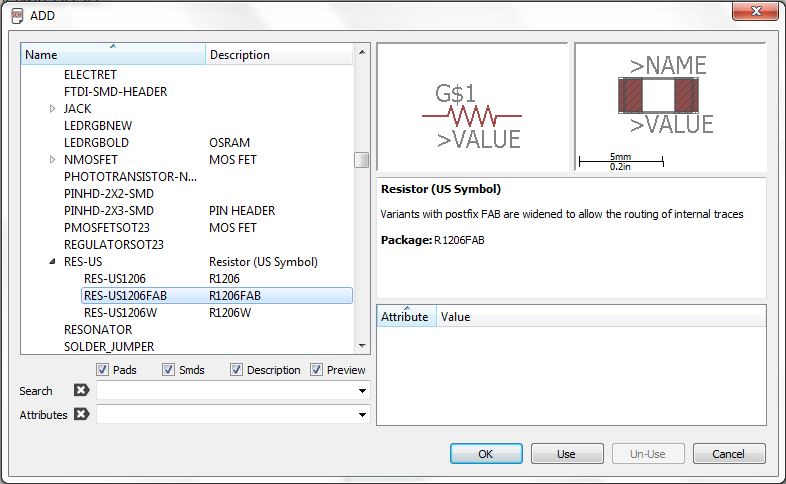Click the Attribute column header

pos(407,317)
